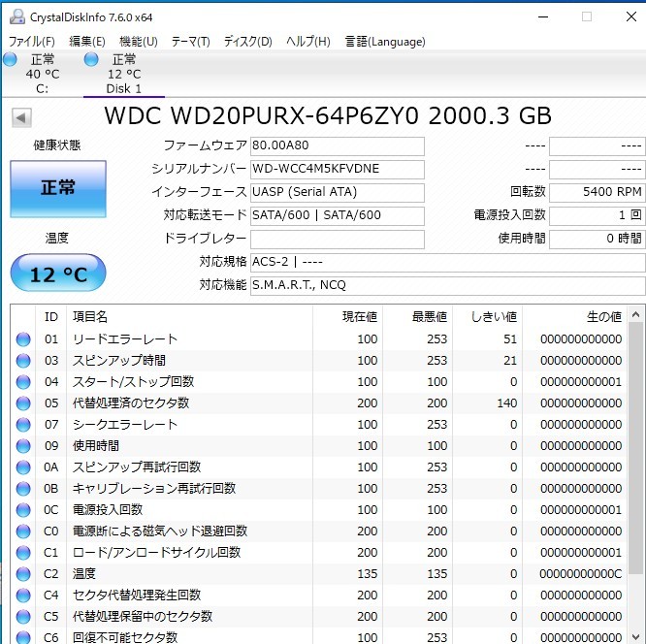
Task: Select the C: drive tab
Action: [42, 74]
